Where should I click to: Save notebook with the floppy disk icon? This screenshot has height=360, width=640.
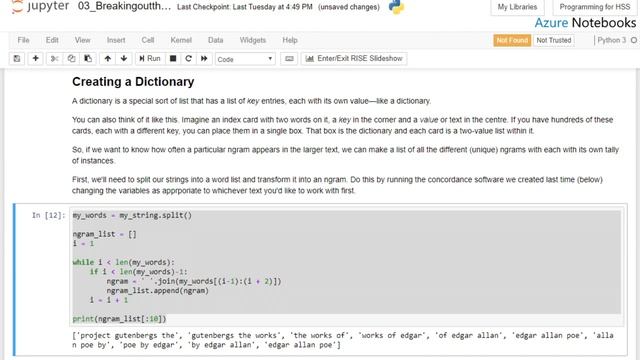coord(17,58)
